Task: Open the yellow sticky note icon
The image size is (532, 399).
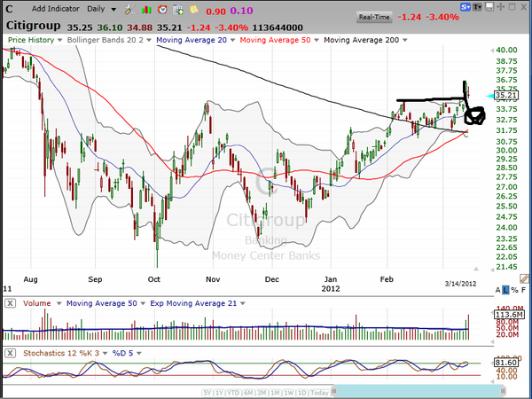Action: click(193, 9)
